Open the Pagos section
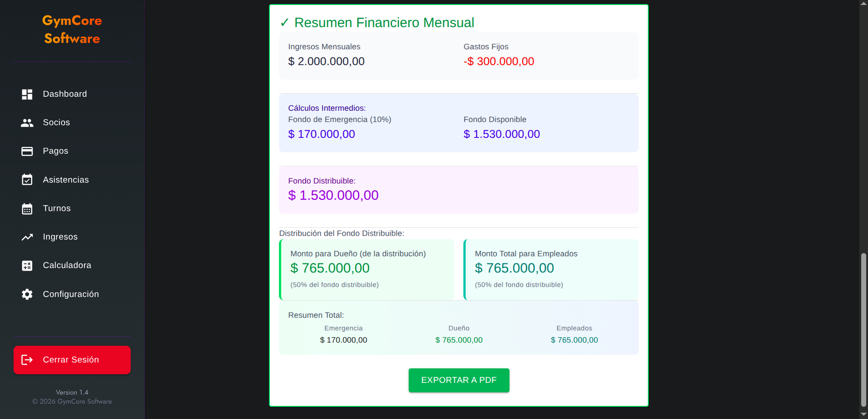Image resolution: width=868 pixels, height=419 pixels. coord(72,151)
